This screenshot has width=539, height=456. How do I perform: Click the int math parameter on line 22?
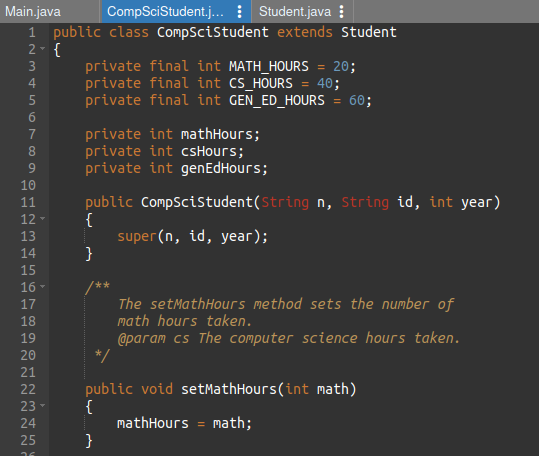pos(317,389)
